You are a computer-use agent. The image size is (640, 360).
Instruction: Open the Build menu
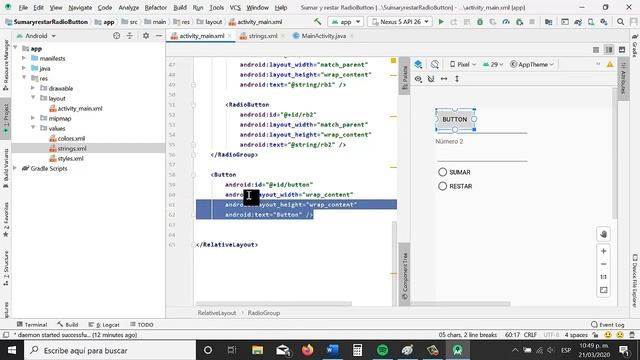click(x=180, y=7)
